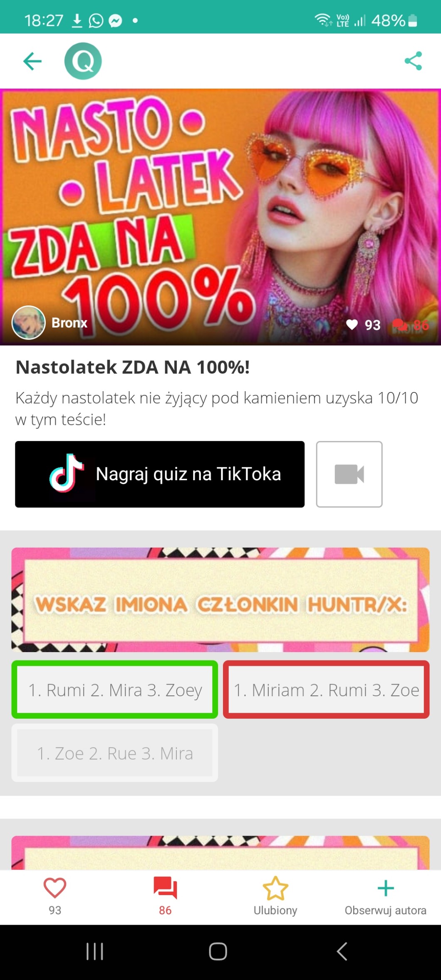Select answer Zoe, Rue, Mira
441x980 pixels.
(115, 753)
